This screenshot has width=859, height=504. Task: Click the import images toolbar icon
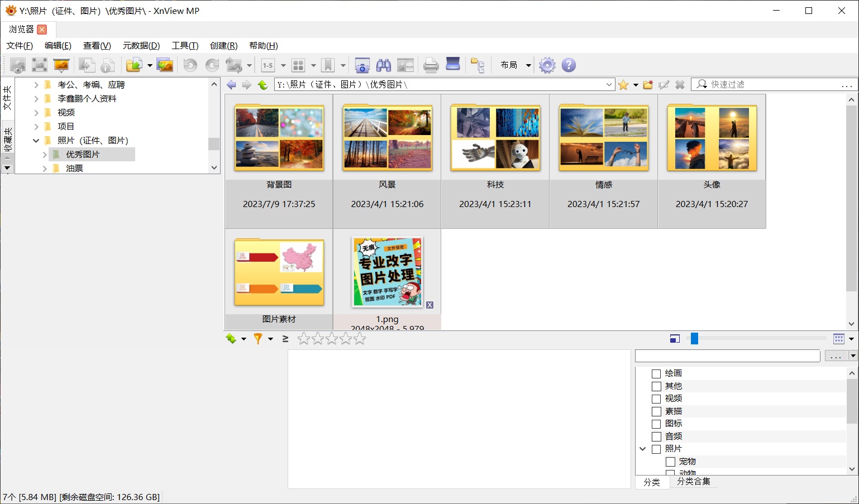165,65
